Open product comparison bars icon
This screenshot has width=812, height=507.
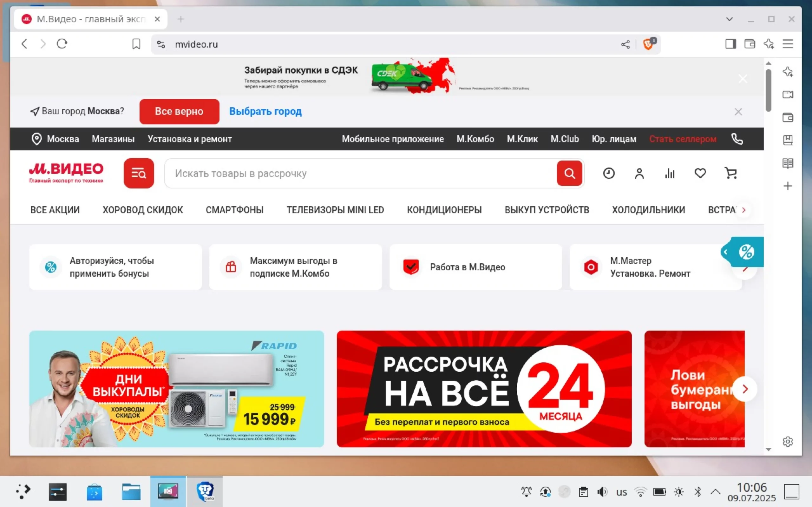tap(670, 173)
